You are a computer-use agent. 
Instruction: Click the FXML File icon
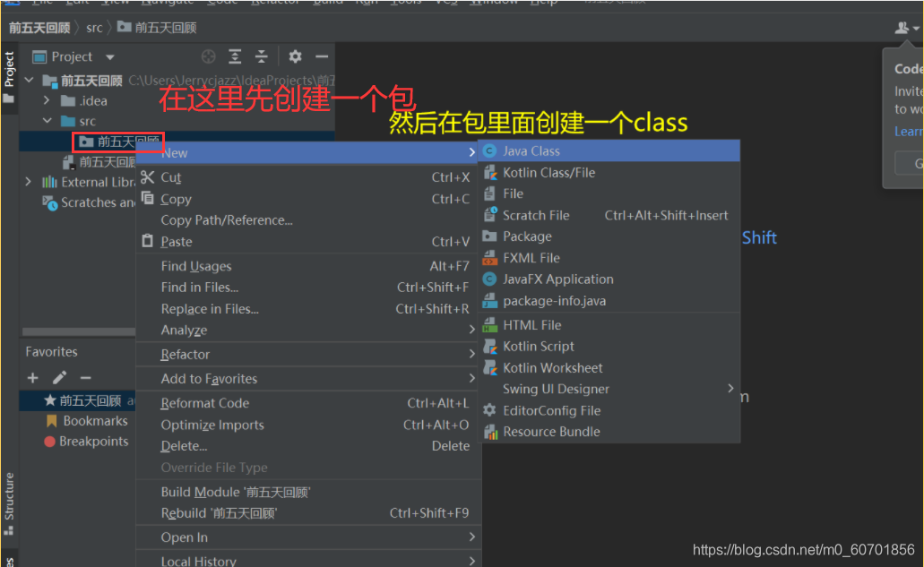click(489, 258)
